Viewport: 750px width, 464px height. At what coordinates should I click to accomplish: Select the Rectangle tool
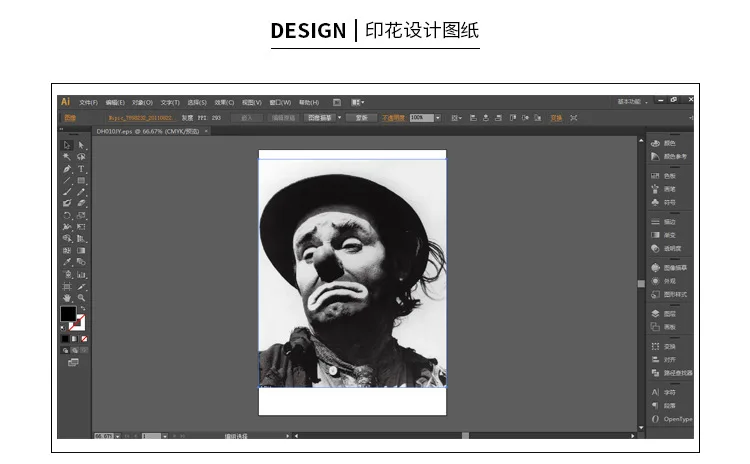(81, 180)
